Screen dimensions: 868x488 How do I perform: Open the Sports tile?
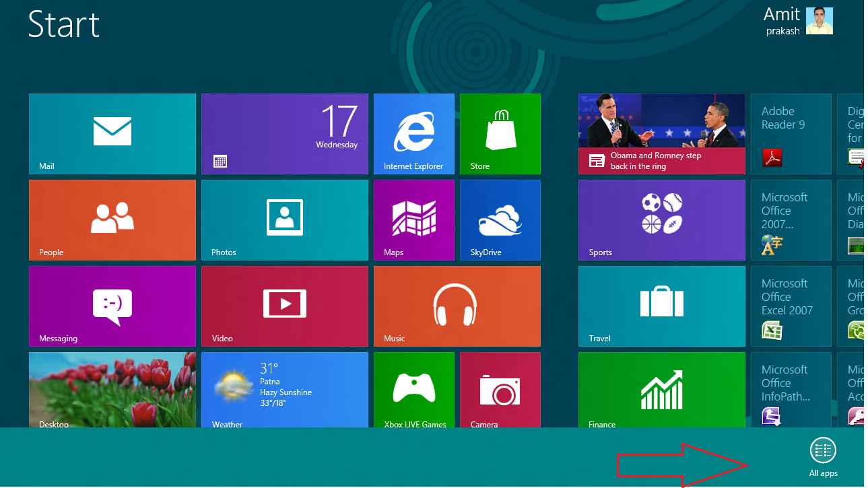click(x=662, y=220)
